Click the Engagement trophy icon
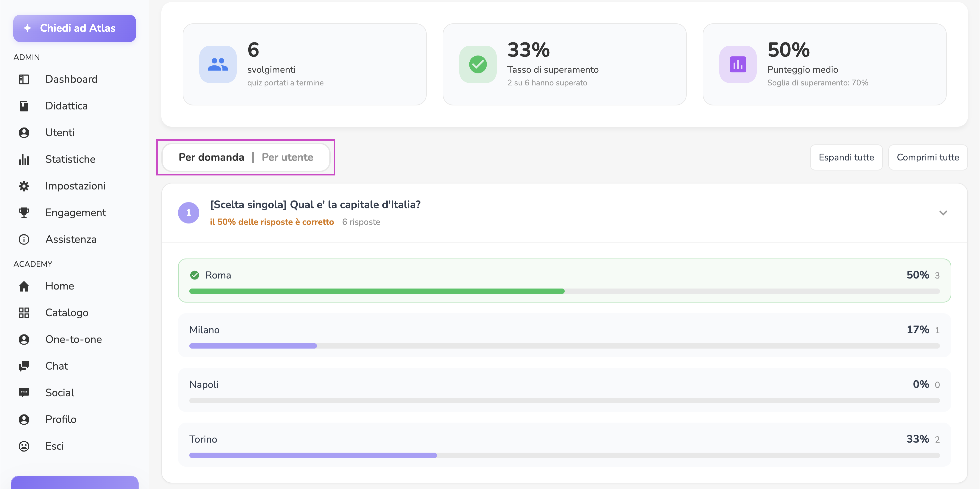This screenshot has width=980, height=489. pos(24,212)
